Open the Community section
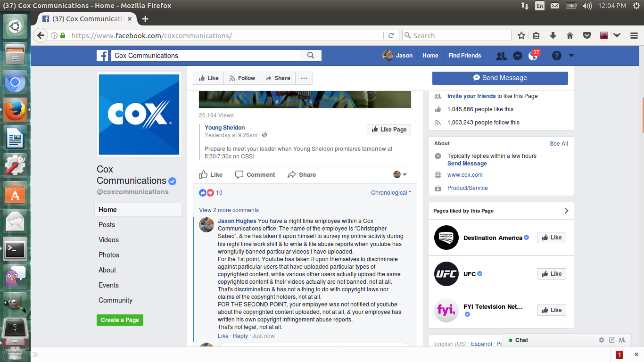Screen dimensions: 644x362 coord(116,300)
